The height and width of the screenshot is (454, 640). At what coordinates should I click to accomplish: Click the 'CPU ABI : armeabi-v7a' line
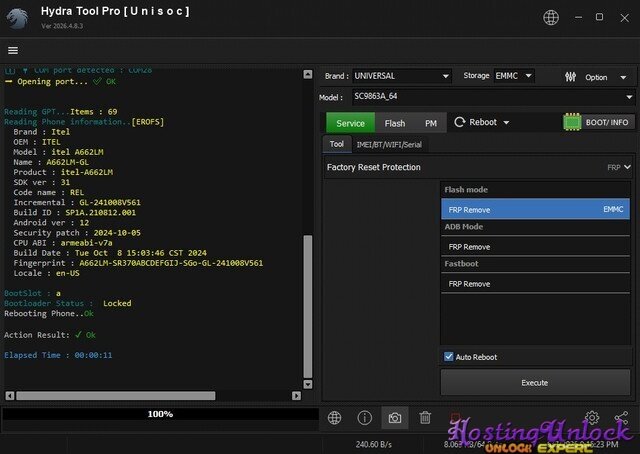tap(63, 243)
